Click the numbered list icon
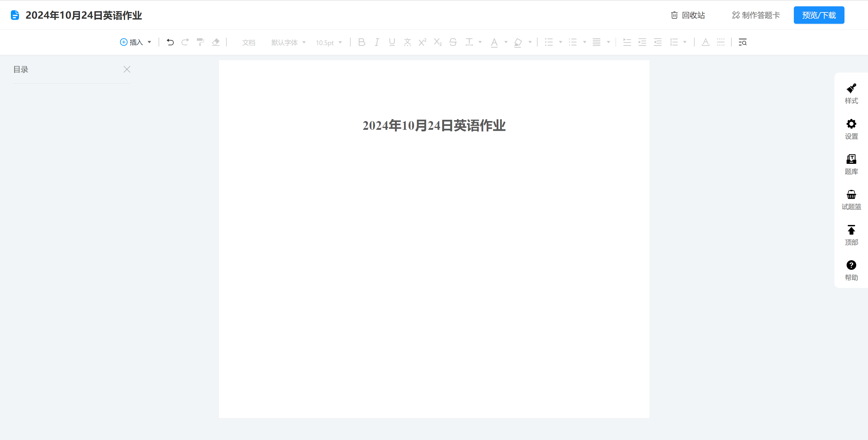This screenshot has height=440, width=868. [x=573, y=42]
